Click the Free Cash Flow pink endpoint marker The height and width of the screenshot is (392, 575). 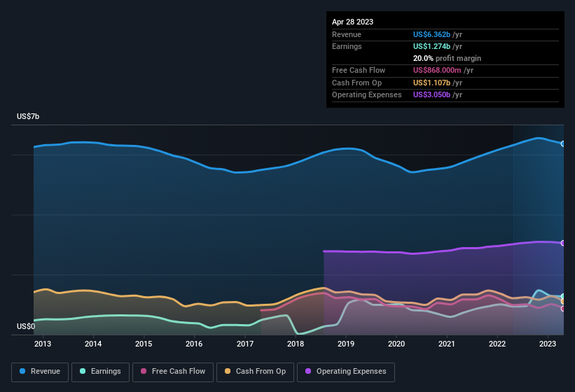point(563,309)
